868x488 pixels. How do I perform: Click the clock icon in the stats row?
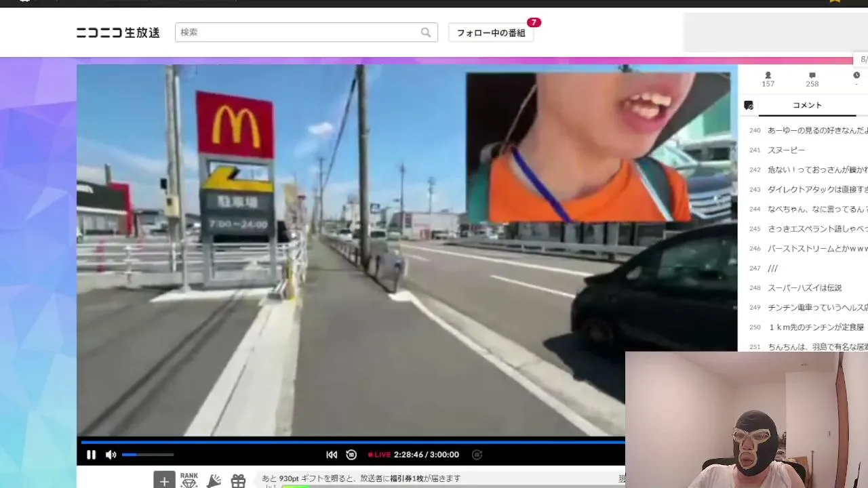(x=856, y=75)
